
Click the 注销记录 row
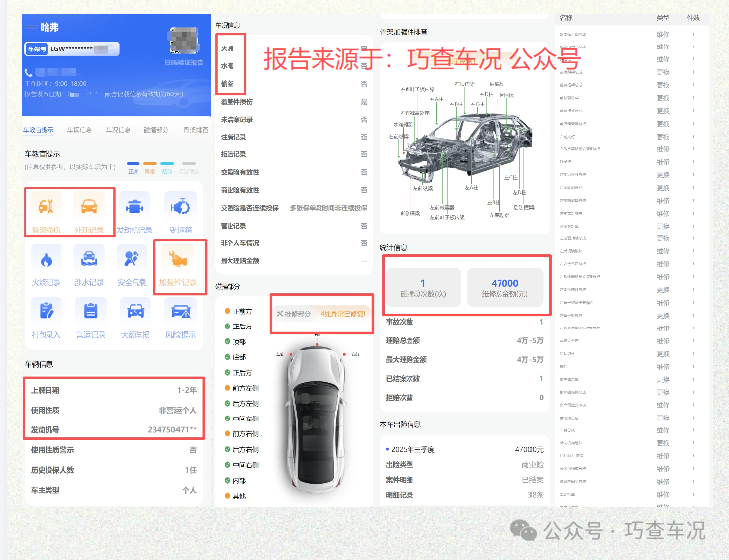pyautogui.click(x=294, y=137)
